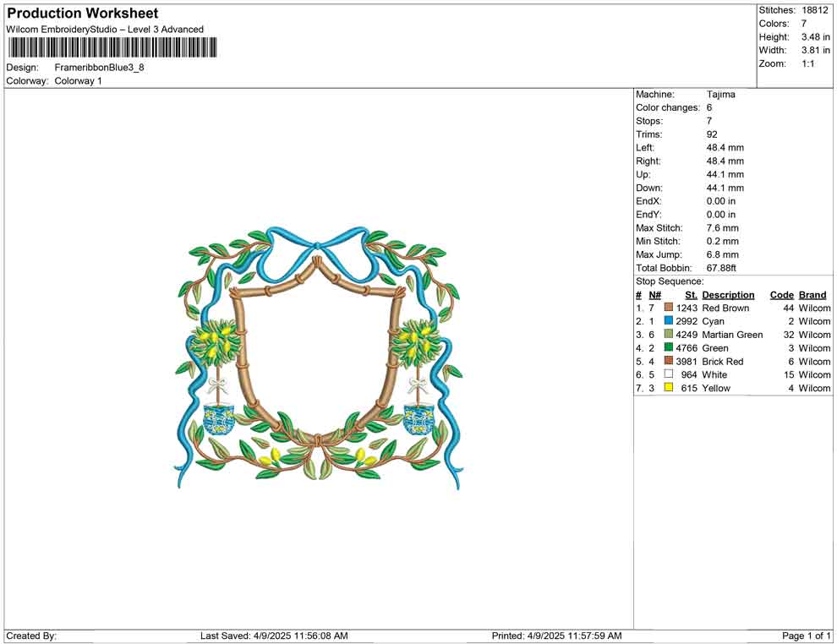Click the Green 4766 color swatch
Screen dimensions: 837x644
[668, 347]
